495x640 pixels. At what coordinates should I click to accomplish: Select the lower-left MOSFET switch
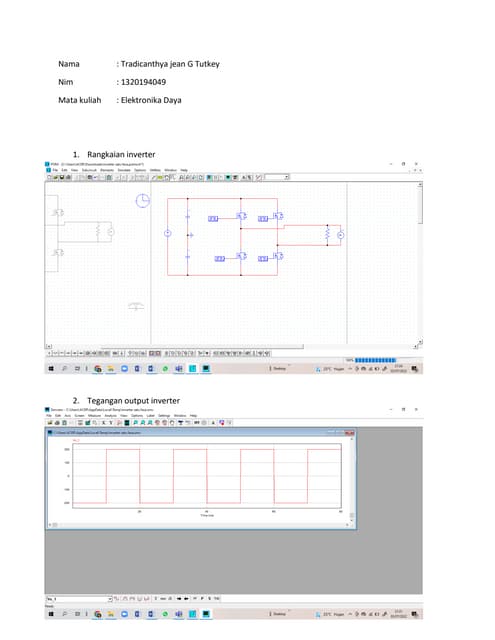pyautogui.click(x=242, y=256)
